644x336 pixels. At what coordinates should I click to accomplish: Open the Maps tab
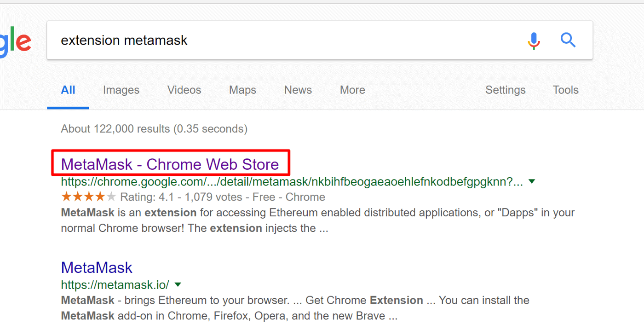pyautogui.click(x=242, y=90)
